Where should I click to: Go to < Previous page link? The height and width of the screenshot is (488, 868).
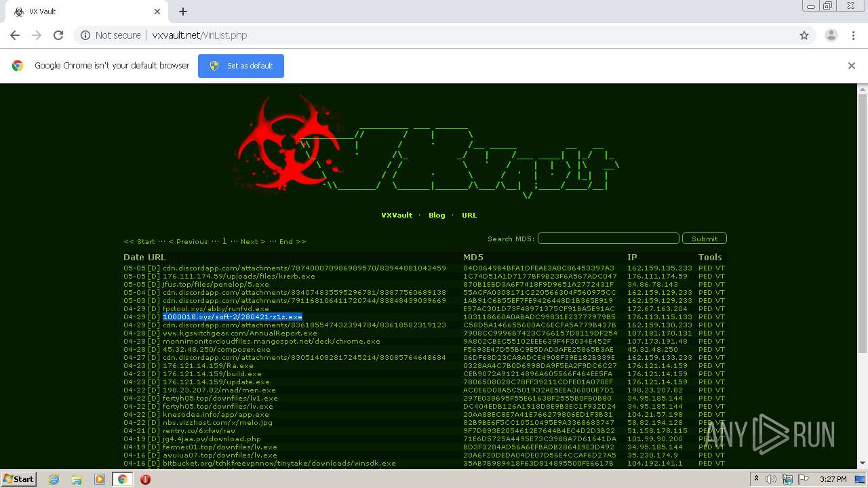(188, 241)
